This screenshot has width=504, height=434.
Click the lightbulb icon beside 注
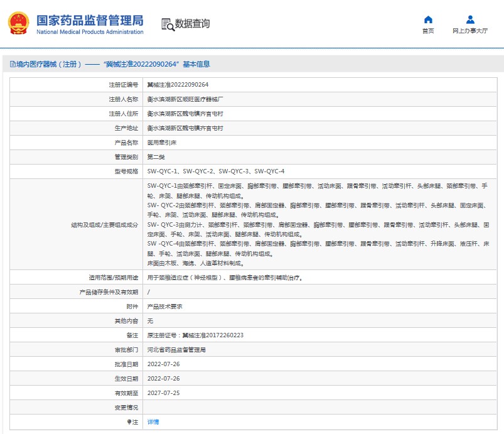pos(129,422)
